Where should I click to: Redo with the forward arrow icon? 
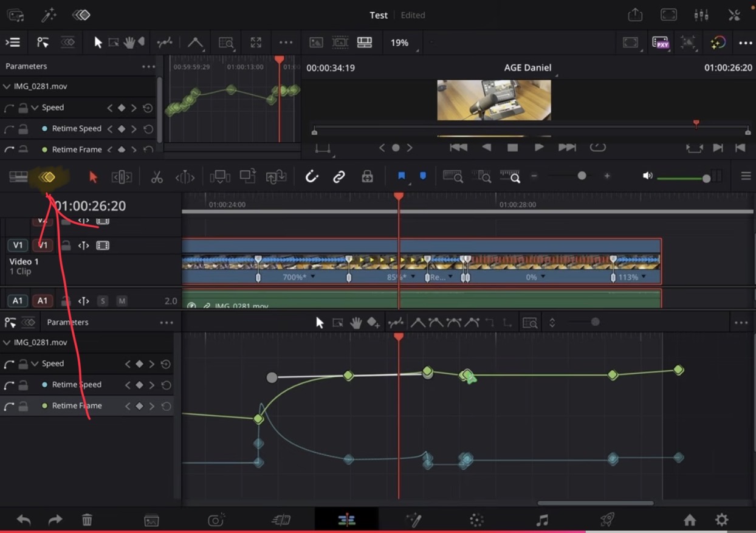pyautogui.click(x=55, y=520)
